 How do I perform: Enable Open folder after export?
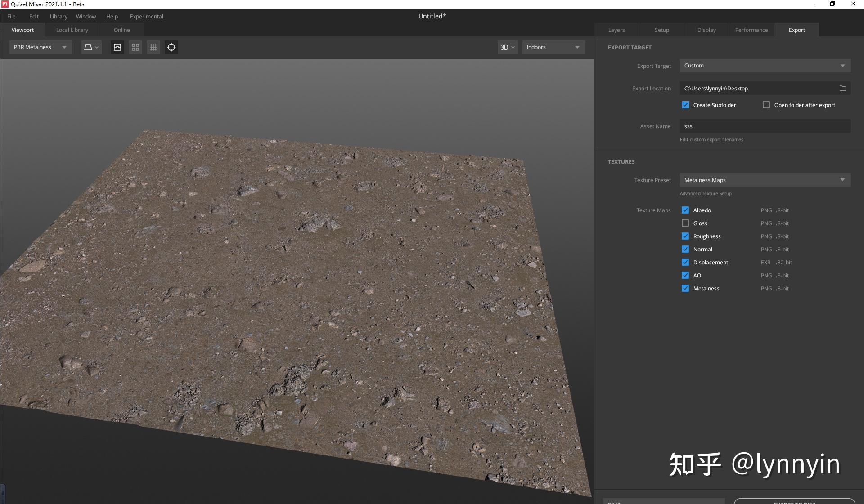point(766,105)
